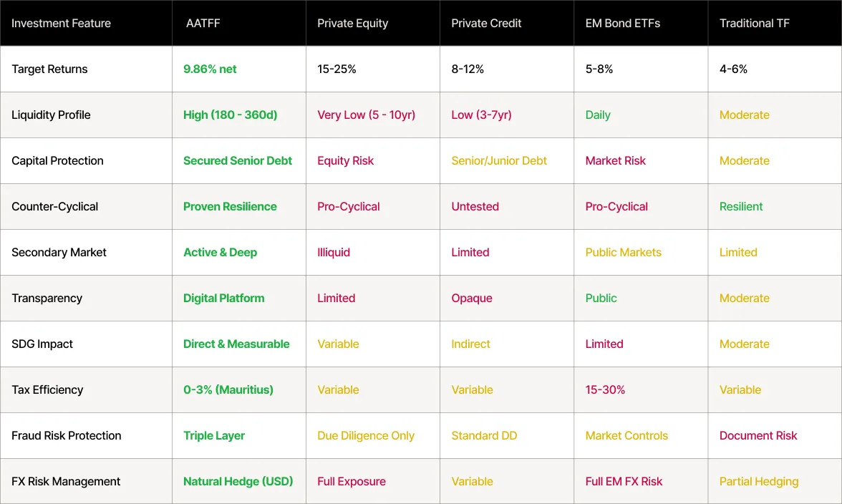
Task: Click the Active & Deep cell
Action: click(x=220, y=252)
